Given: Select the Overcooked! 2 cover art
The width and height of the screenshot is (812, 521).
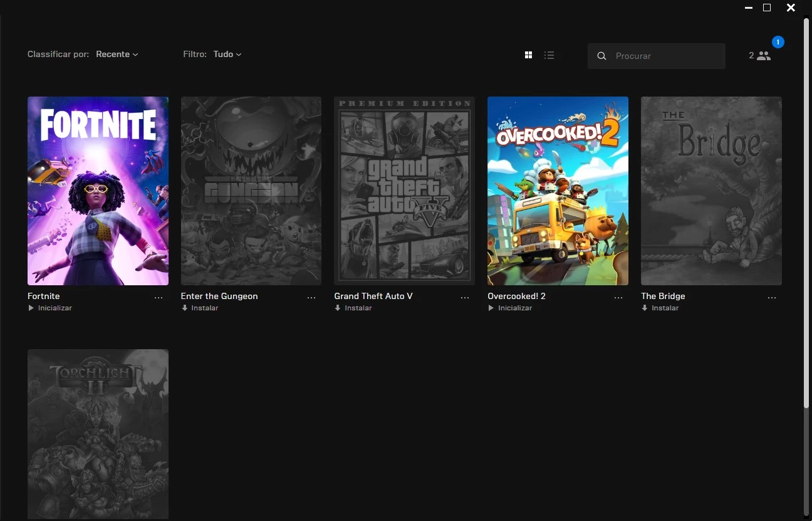Looking at the screenshot, I should (x=558, y=191).
